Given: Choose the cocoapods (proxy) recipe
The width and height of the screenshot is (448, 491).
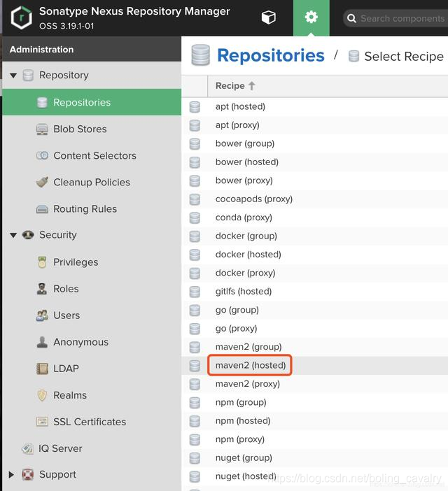Looking at the screenshot, I should click(x=314, y=199).
